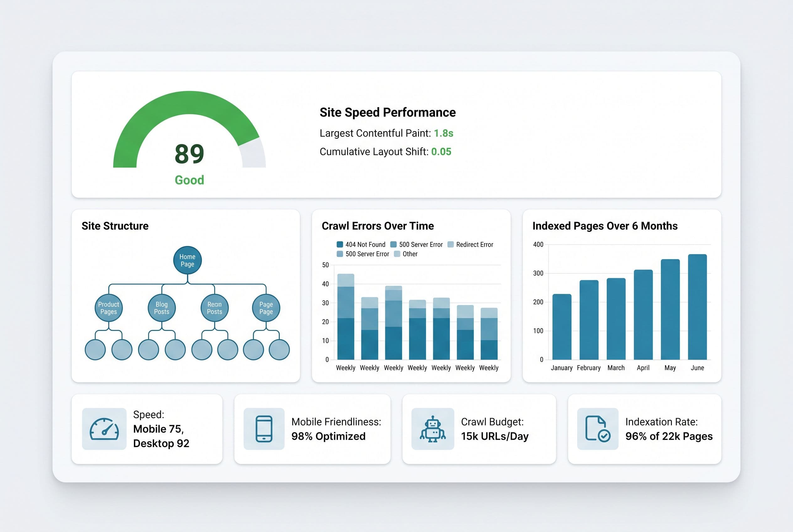The width and height of the screenshot is (793, 532).
Task: Click the June bar in Indexed Pages chart
Action: pos(697,307)
